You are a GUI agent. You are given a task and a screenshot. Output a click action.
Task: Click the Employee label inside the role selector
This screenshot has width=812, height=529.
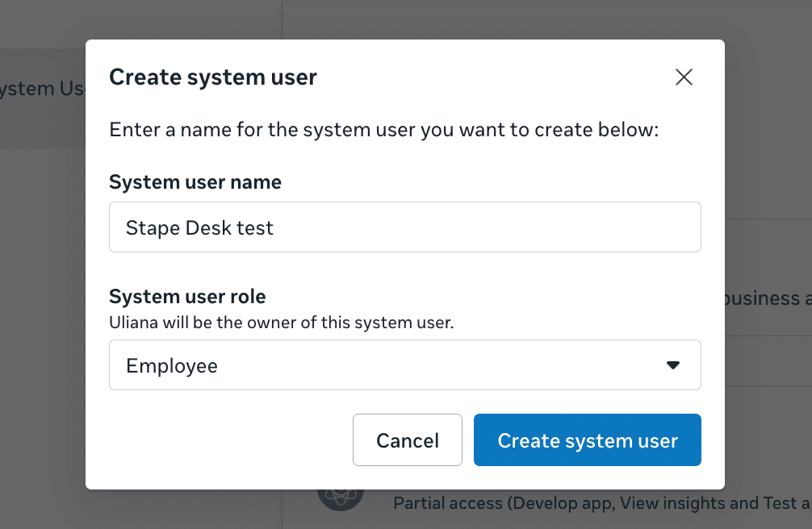171,364
